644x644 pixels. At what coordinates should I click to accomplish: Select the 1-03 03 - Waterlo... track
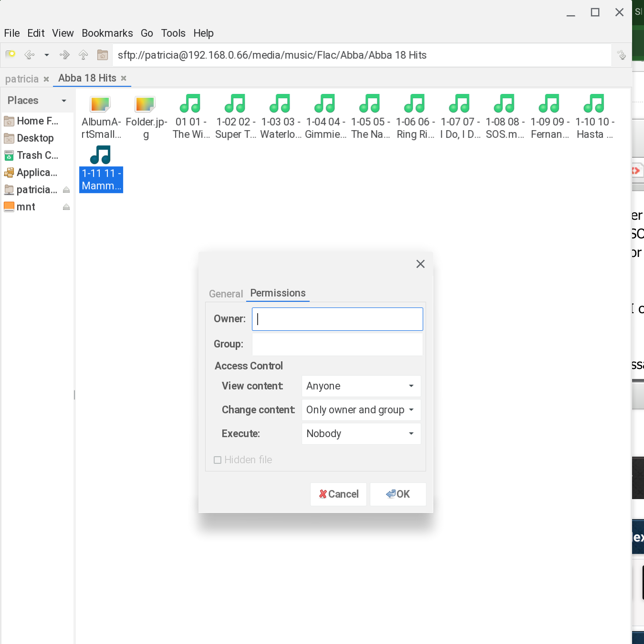pyautogui.click(x=280, y=117)
